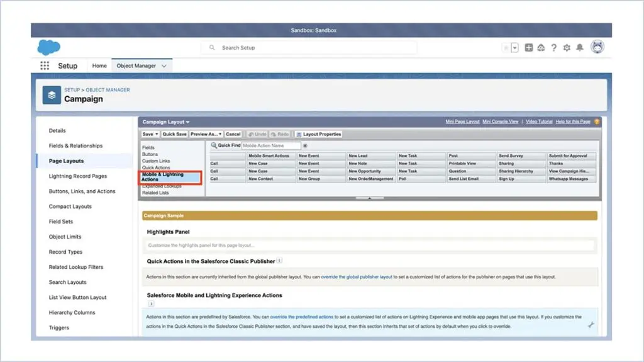The width and height of the screenshot is (644, 362).
Task: Open Details in the sidebar
Action: tap(57, 130)
